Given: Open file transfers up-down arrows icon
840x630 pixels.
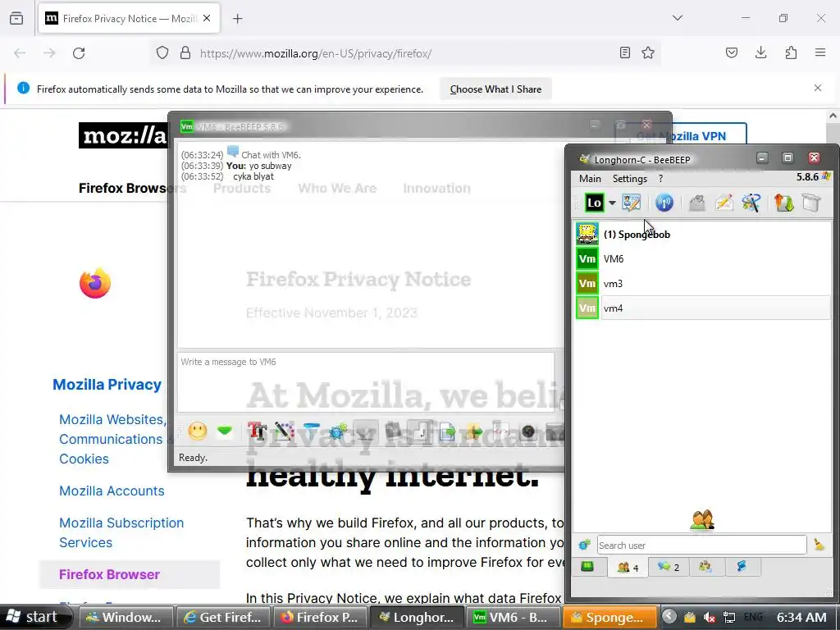Looking at the screenshot, I should [783, 203].
